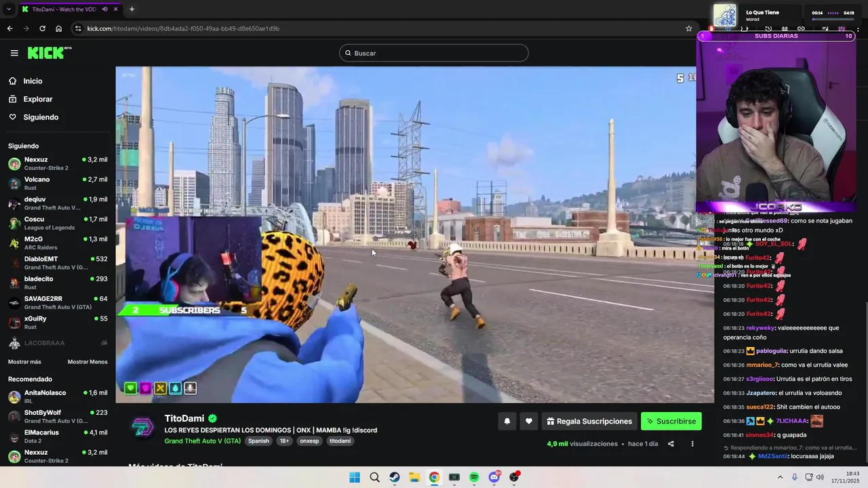Open ElMacarius Dota 2 recommended channel
Image resolution: width=868 pixels, height=488 pixels.
tap(58, 436)
